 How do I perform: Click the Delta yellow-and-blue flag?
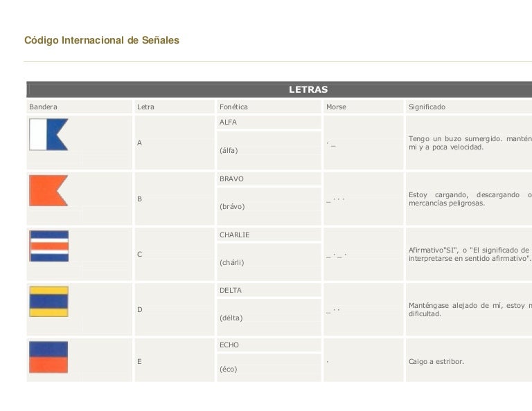[48, 302]
